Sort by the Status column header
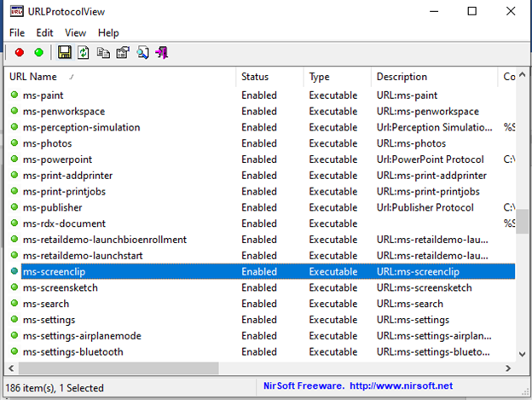 [x=269, y=77]
